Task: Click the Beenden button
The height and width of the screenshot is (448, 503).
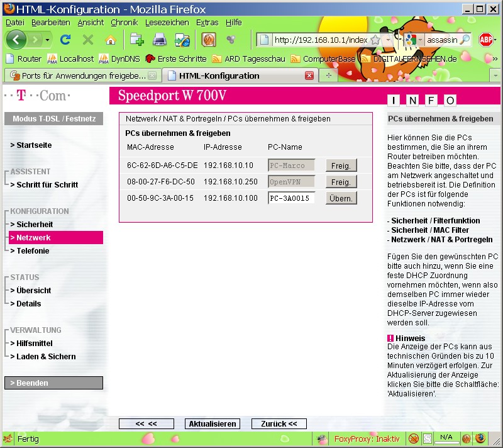Action: point(53,383)
